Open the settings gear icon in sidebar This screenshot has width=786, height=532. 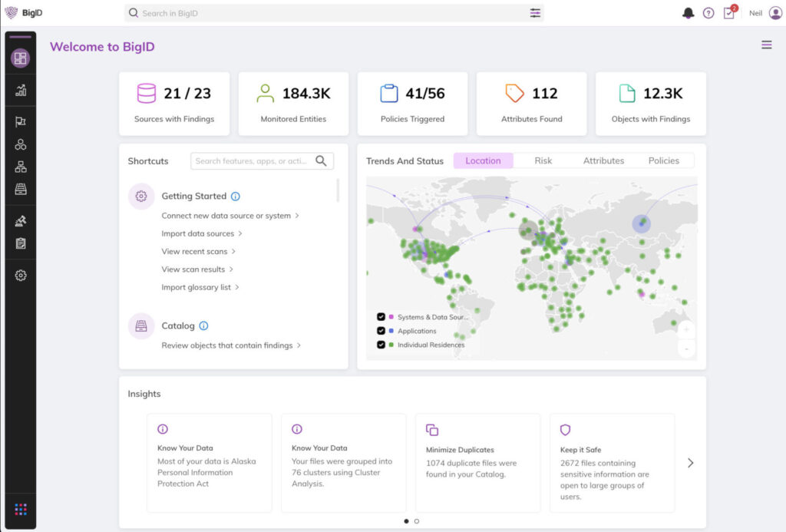[x=21, y=276]
